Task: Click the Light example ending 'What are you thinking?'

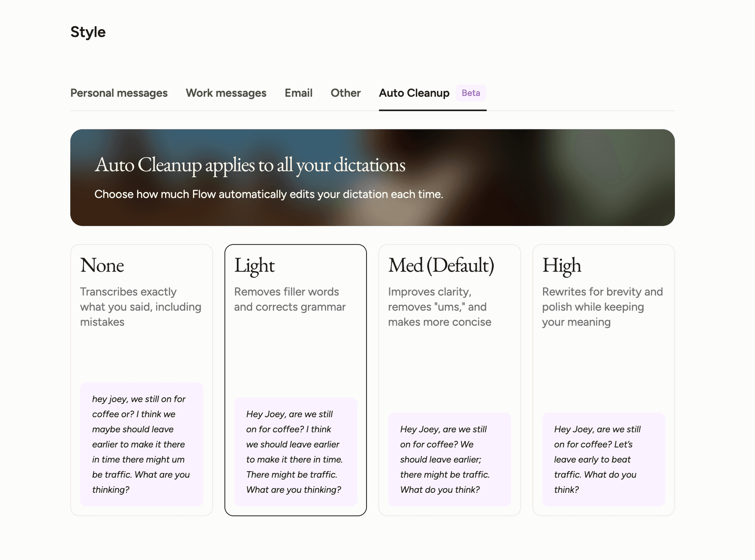Action: (x=296, y=451)
